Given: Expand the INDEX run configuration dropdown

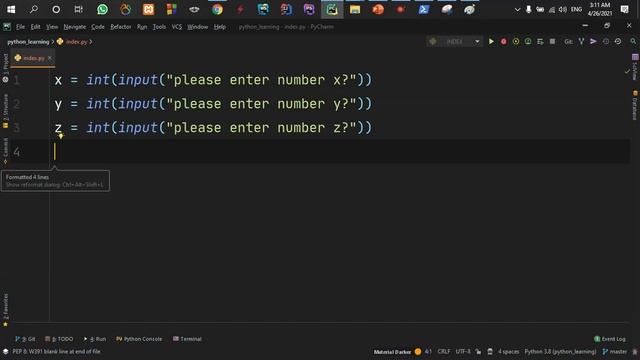Looking at the screenshot, I should pos(477,42).
